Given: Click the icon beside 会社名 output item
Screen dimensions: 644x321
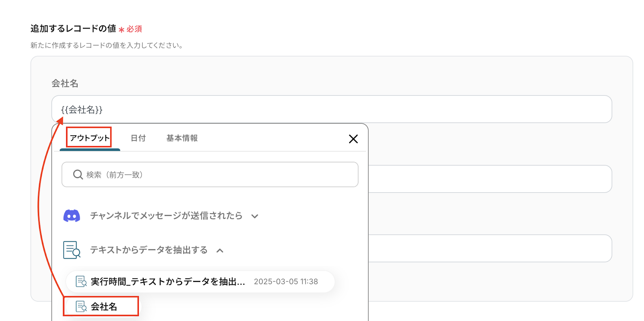Looking at the screenshot, I should tap(81, 307).
